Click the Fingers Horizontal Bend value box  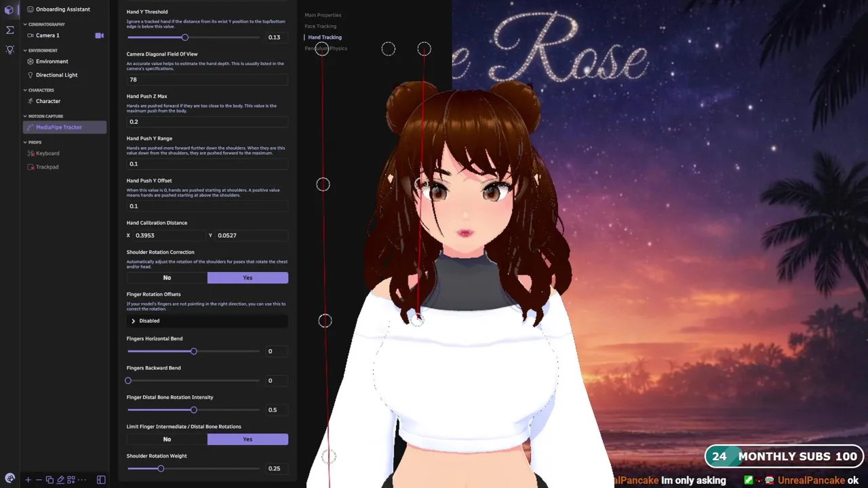(x=277, y=351)
